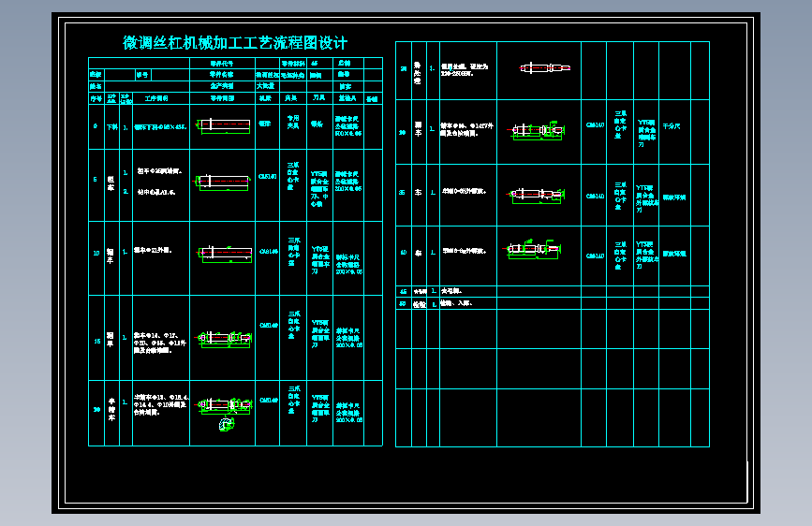Select the sequence number 35 cell

403,193
